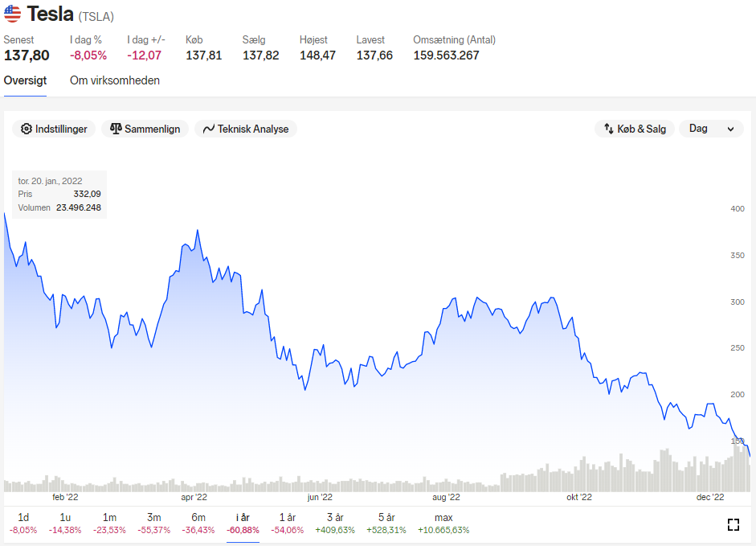Screen dimensions: 756x546
Task: Click the 250 y-axis label
Action: (x=738, y=347)
